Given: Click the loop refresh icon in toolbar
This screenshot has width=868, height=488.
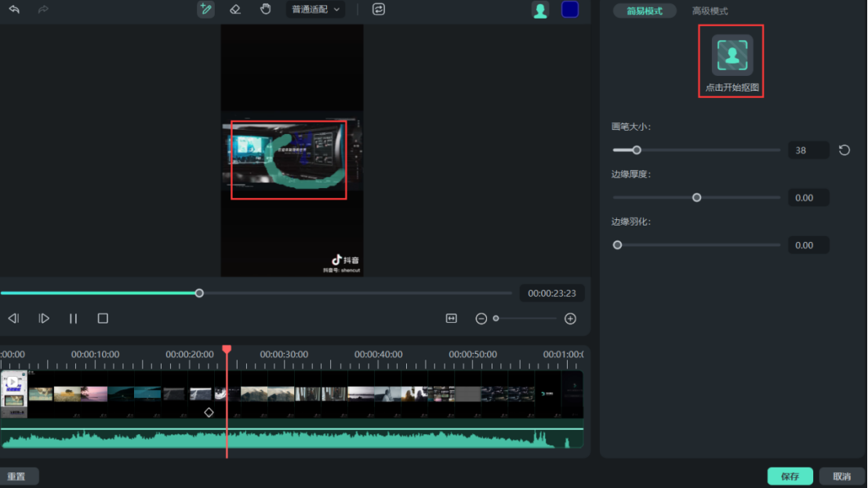Looking at the screenshot, I should tap(379, 9).
